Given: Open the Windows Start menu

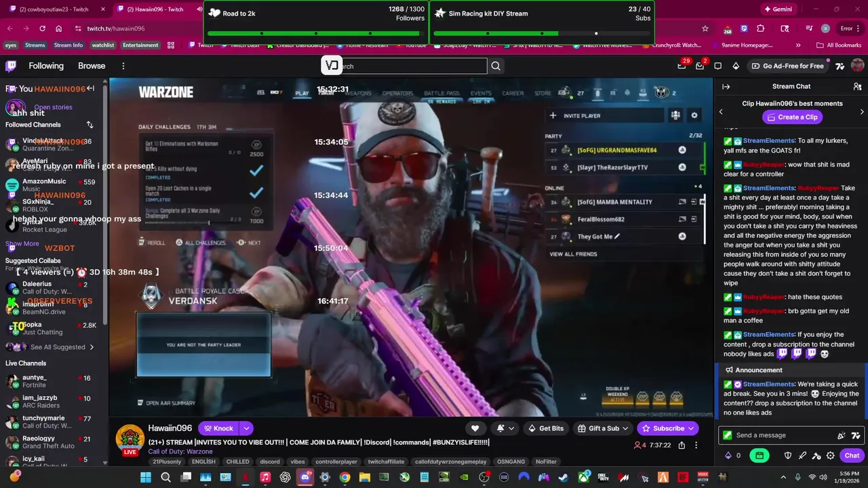Looking at the screenshot, I should point(146,477).
